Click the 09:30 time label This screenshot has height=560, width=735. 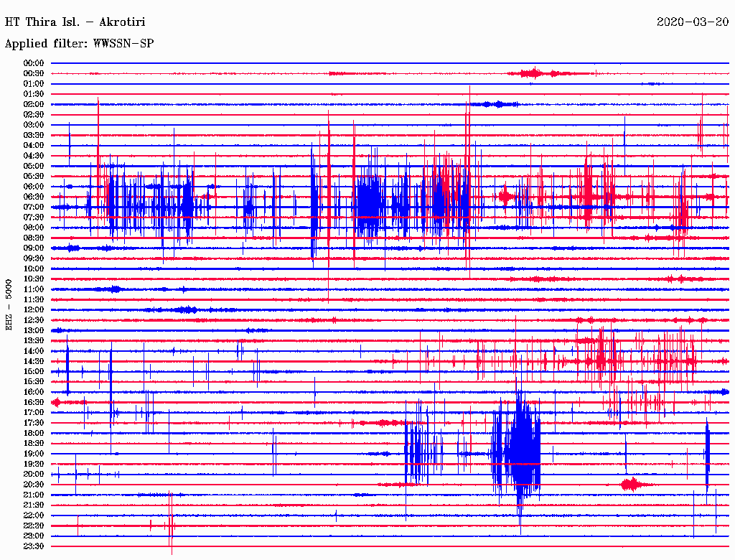point(34,259)
